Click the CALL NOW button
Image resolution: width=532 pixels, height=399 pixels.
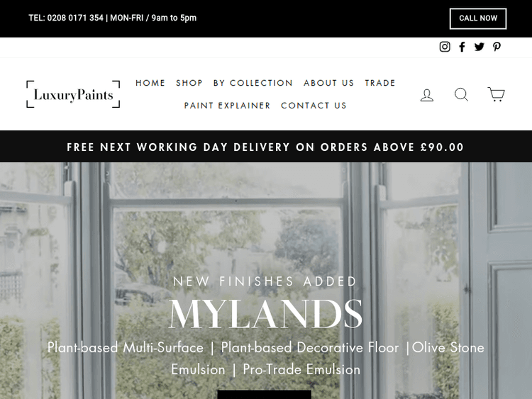point(477,18)
